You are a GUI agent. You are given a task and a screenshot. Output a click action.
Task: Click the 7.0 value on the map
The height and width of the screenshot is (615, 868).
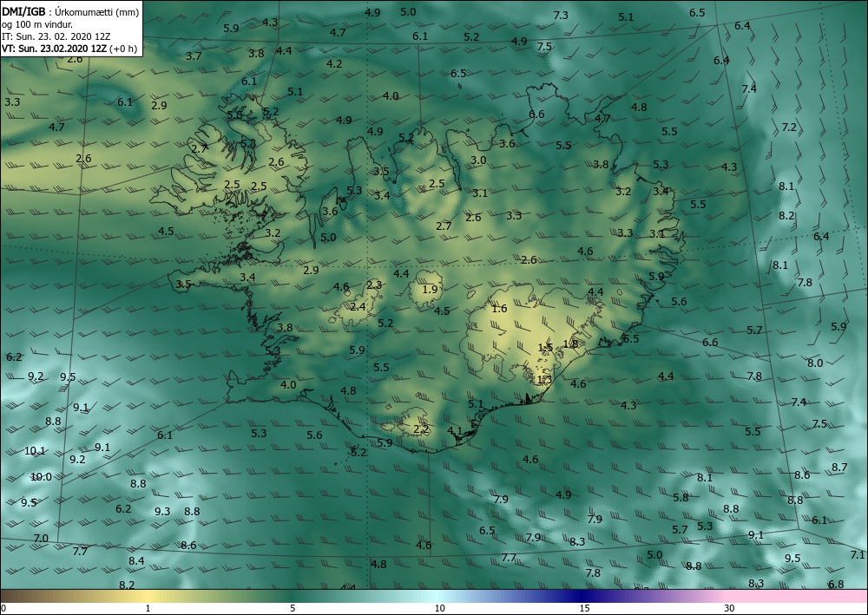41,539
